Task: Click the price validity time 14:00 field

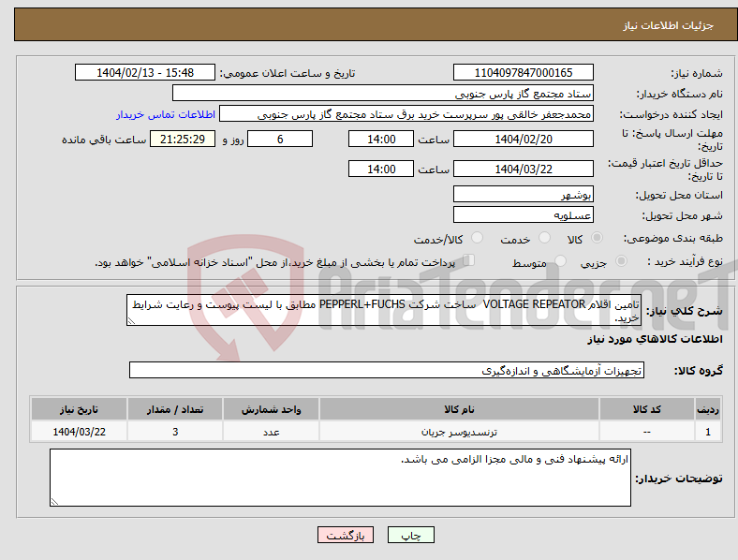Action: (381, 169)
